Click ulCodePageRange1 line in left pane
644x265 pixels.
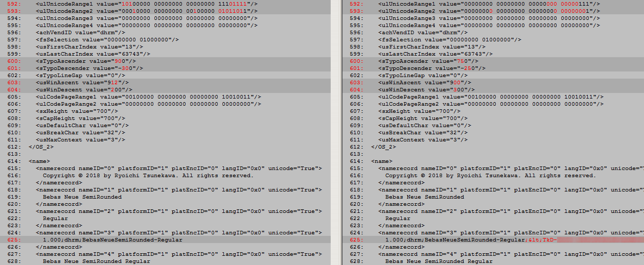coord(149,97)
